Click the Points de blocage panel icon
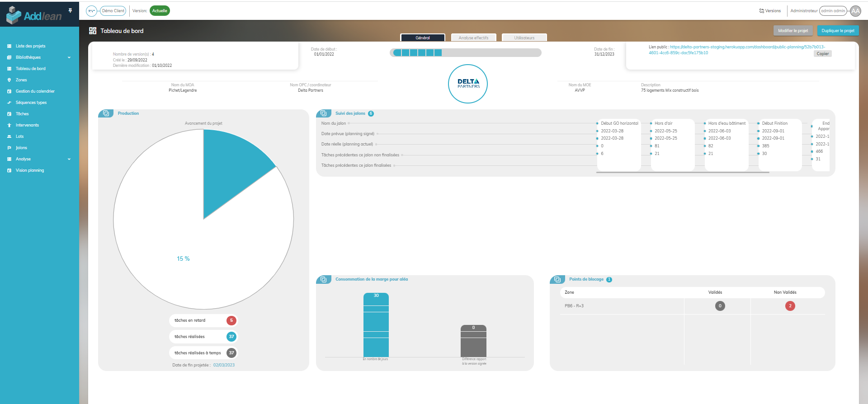 pyautogui.click(x=557, y=279)
